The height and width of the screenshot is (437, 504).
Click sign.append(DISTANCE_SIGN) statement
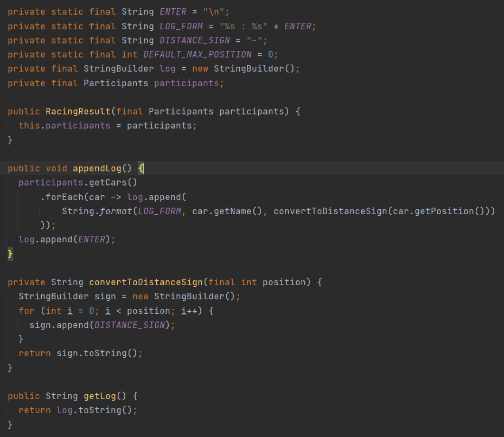click(102, 325)
